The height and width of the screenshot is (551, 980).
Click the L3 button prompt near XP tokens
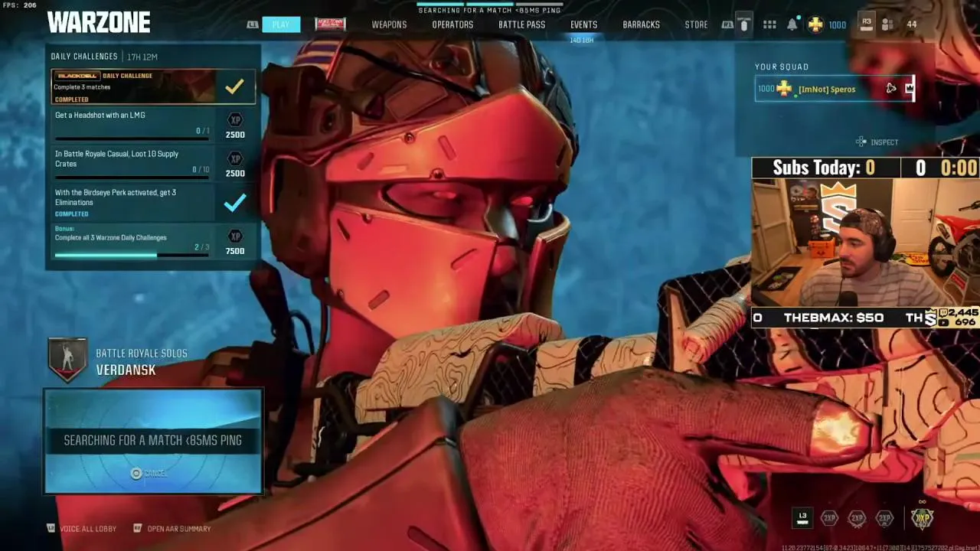click(x=802, y=517)
